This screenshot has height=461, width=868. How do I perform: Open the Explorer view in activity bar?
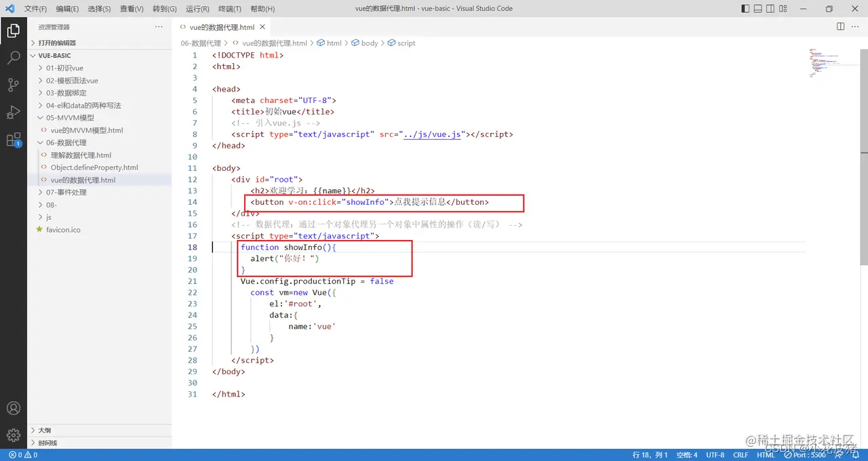[x=13, y=31]
